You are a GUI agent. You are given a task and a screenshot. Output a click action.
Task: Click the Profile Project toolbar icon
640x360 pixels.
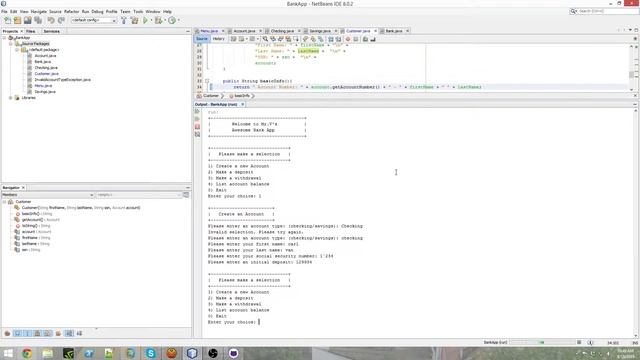[x=172, y=20]
